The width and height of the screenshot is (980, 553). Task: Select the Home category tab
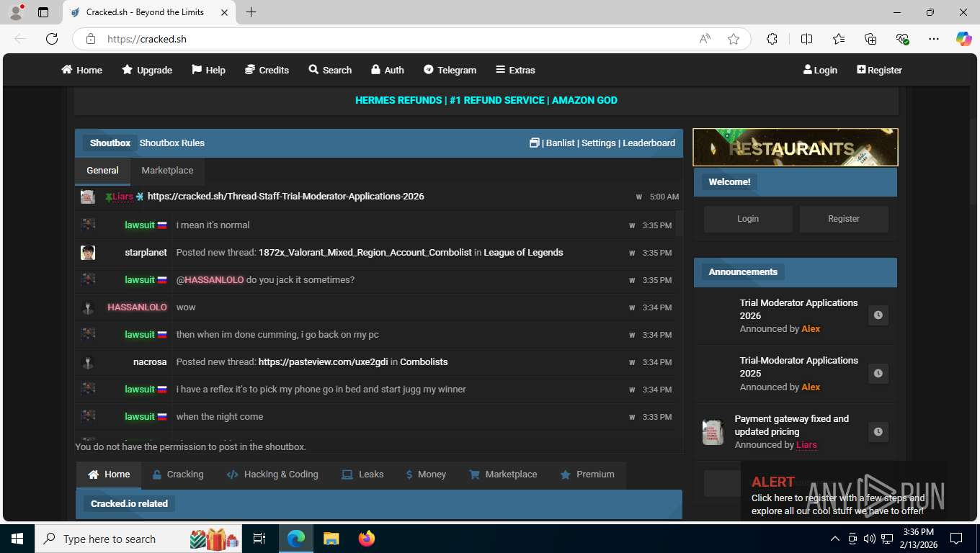coord(109,475)
